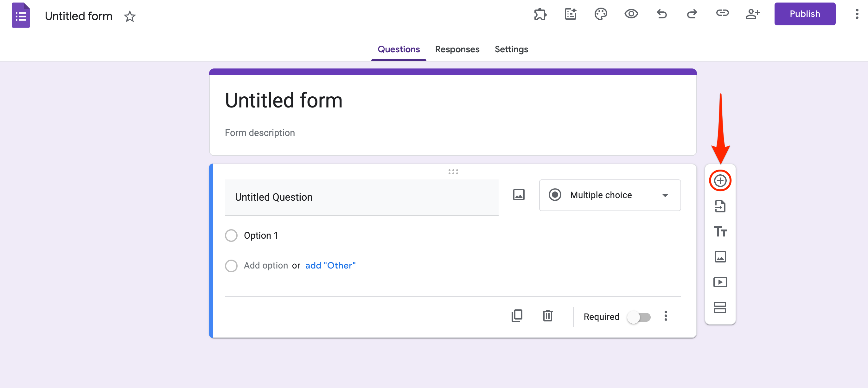
Task: Click the Add question plus icon
Action: point(720,181)
